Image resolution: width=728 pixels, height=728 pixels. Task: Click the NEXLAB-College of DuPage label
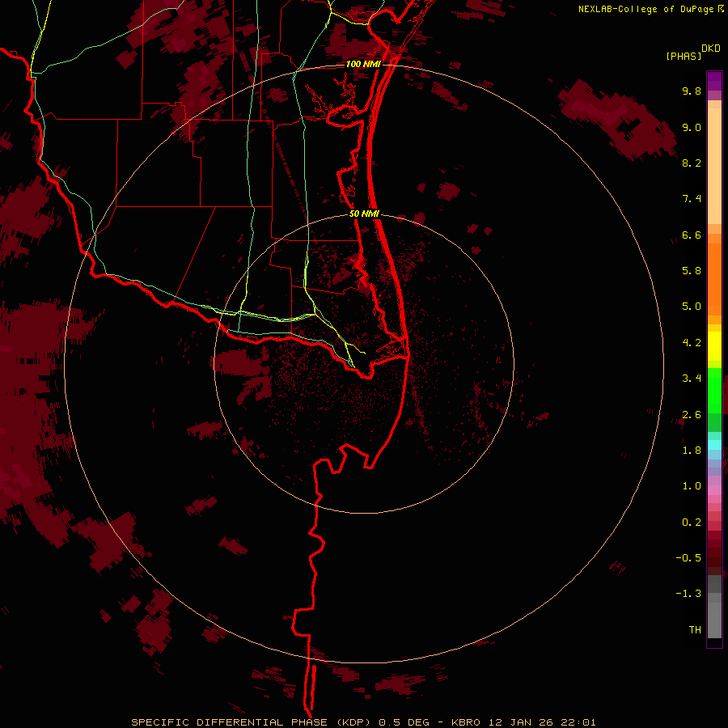(x=645, y=9)
